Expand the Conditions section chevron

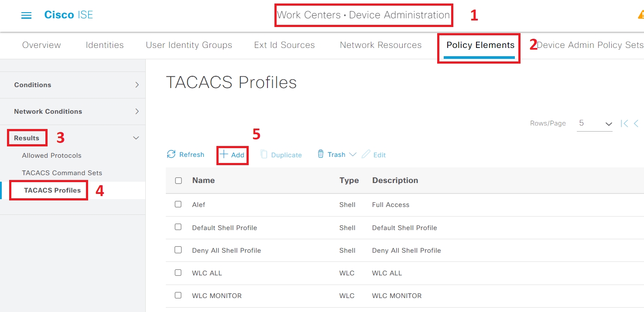(137, 85)
